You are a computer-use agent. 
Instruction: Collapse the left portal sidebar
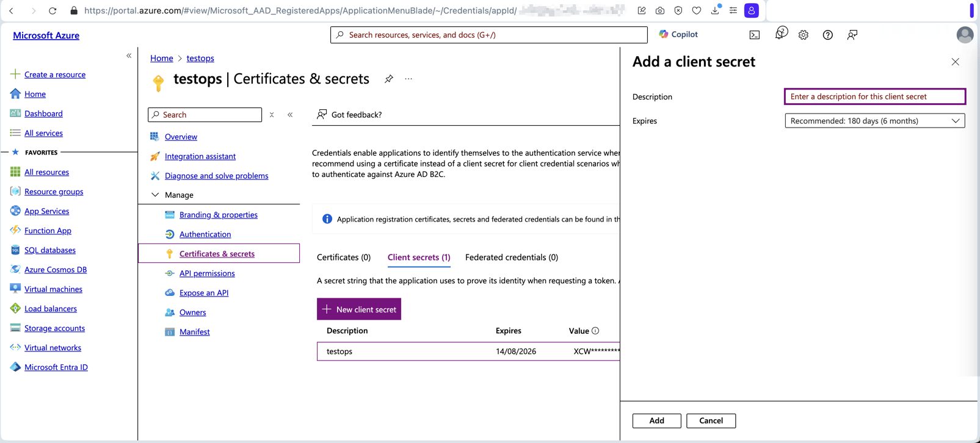[129, 56]
